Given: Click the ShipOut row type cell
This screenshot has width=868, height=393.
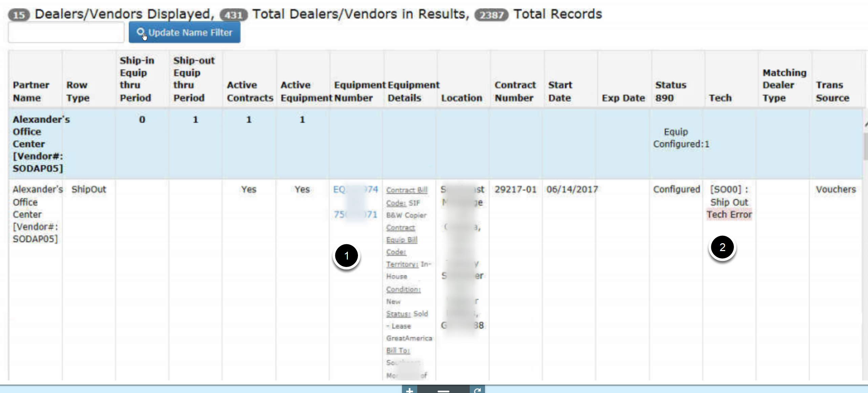Looking at the screenshot, I should click(89, 189).
